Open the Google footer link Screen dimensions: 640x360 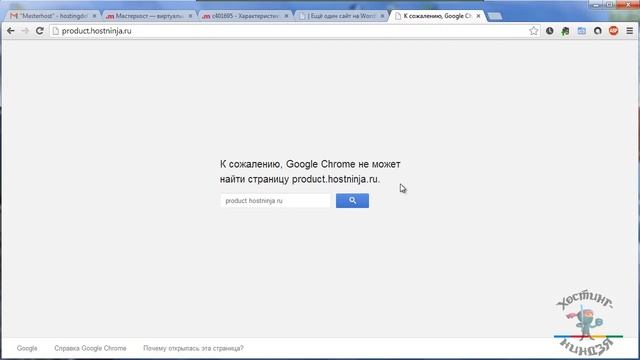click(x=27, y=348)
